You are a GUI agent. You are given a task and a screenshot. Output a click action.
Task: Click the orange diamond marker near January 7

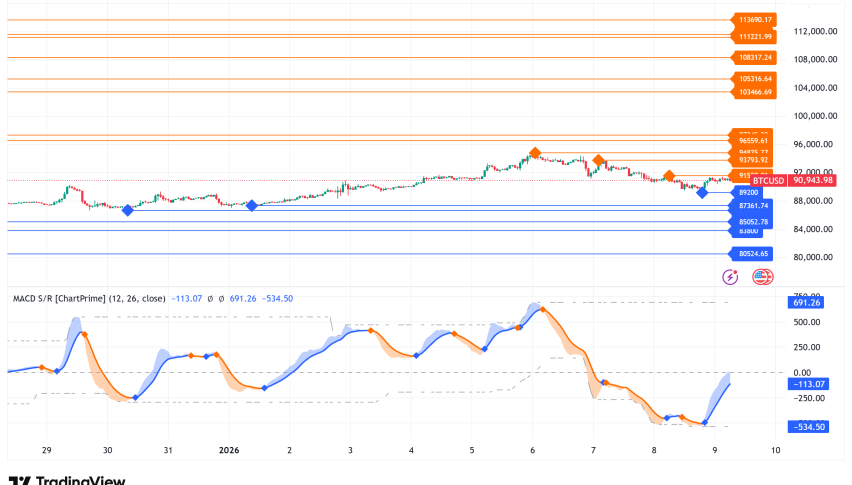[598, 160]
